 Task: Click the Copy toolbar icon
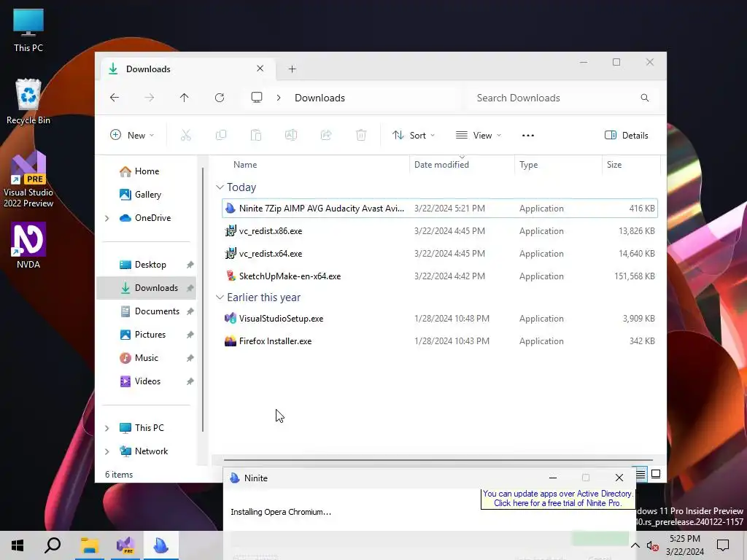tap(221, 135)
